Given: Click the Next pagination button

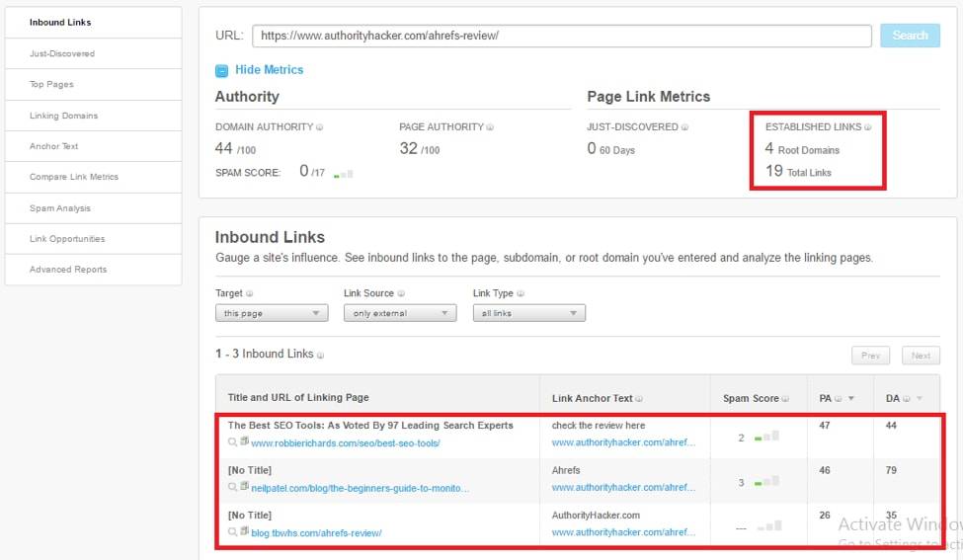Looking at the screenshot, I should (921, 356).
